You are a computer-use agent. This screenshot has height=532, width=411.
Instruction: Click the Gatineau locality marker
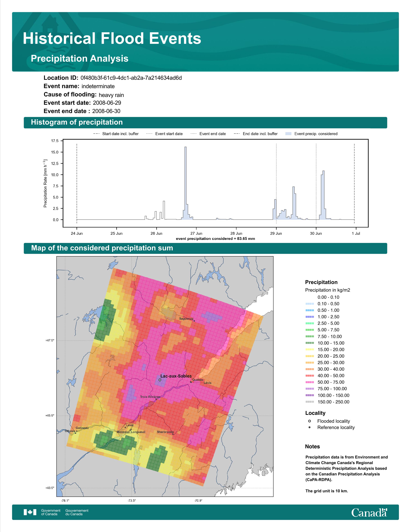coord(77,431)
